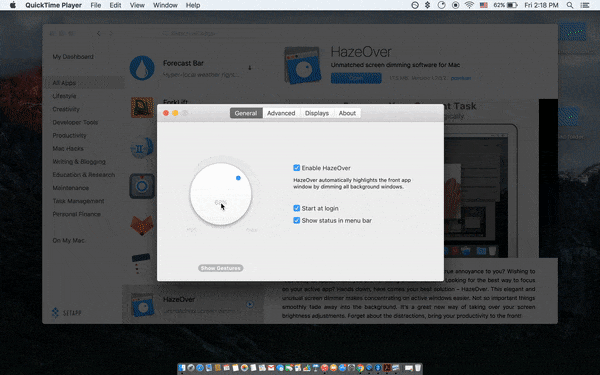
Task: Open Spotlight search magnifier icon
Action: pos(570,5)
